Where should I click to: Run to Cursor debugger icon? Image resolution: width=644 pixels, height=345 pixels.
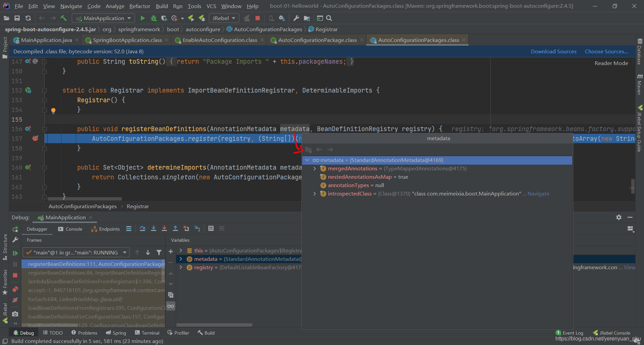198,228
